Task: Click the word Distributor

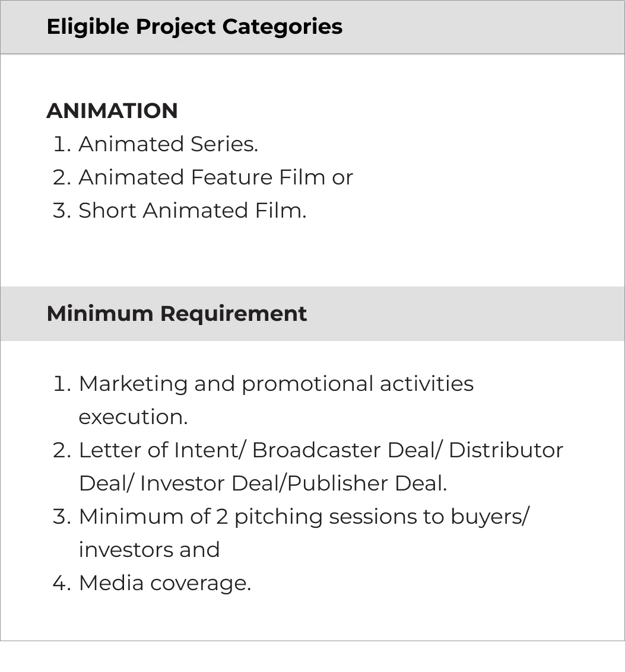Action: (506, 450)
